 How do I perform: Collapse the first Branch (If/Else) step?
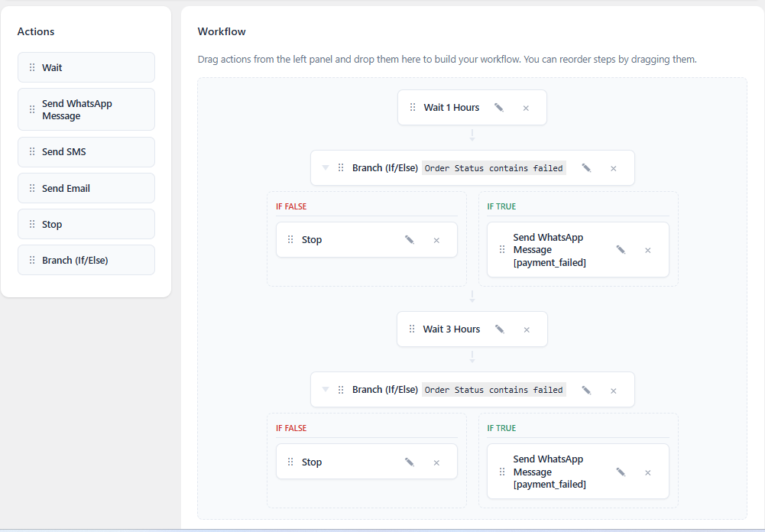326,168
